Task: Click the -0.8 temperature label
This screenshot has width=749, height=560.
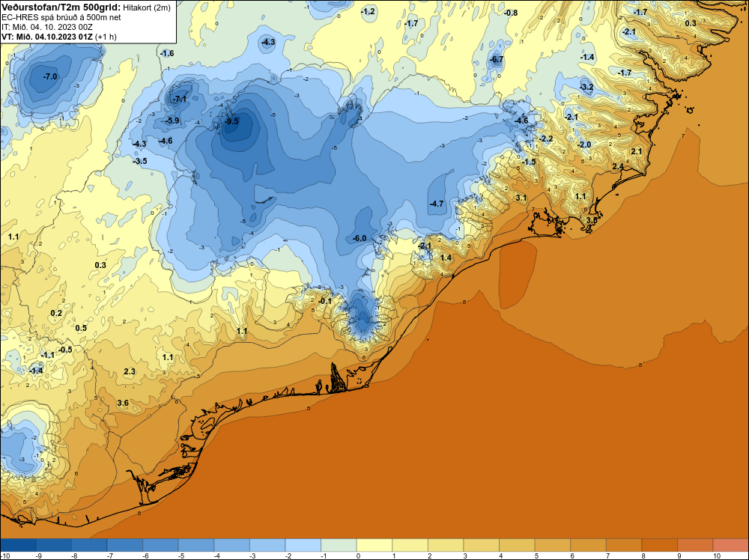Action: coord(511,13)
